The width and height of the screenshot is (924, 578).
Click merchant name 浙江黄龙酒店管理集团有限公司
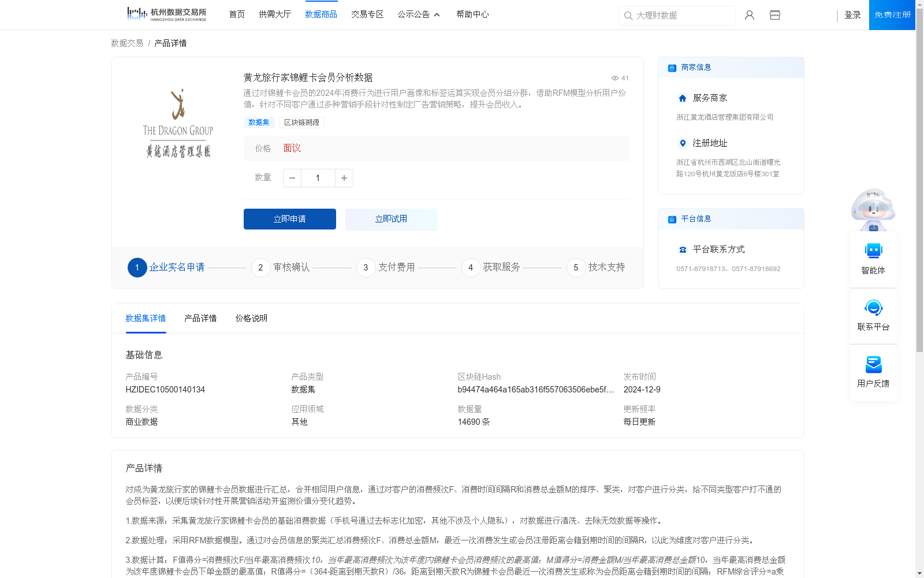pos(725,117)
